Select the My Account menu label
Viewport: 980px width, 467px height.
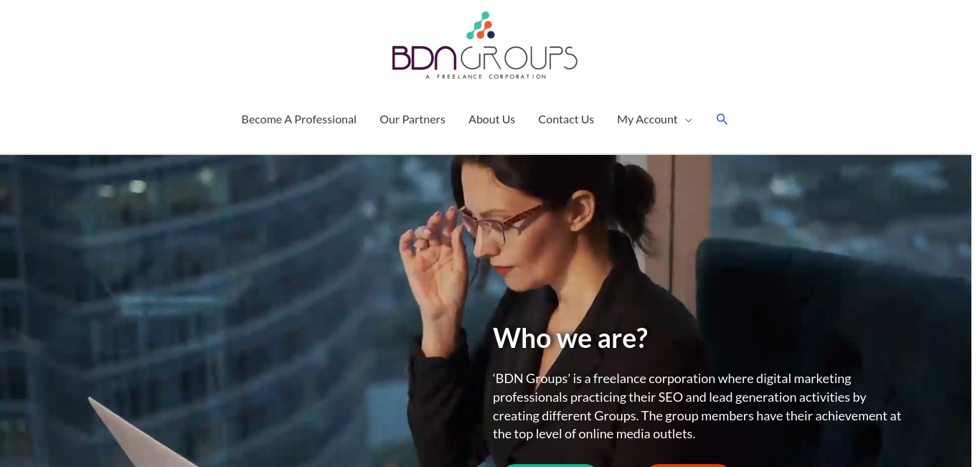647,119
